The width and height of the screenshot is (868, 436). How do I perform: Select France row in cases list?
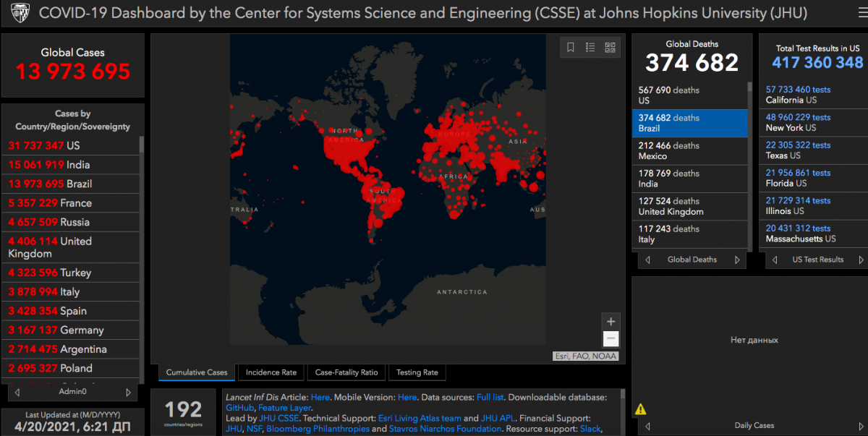(70, 202)
